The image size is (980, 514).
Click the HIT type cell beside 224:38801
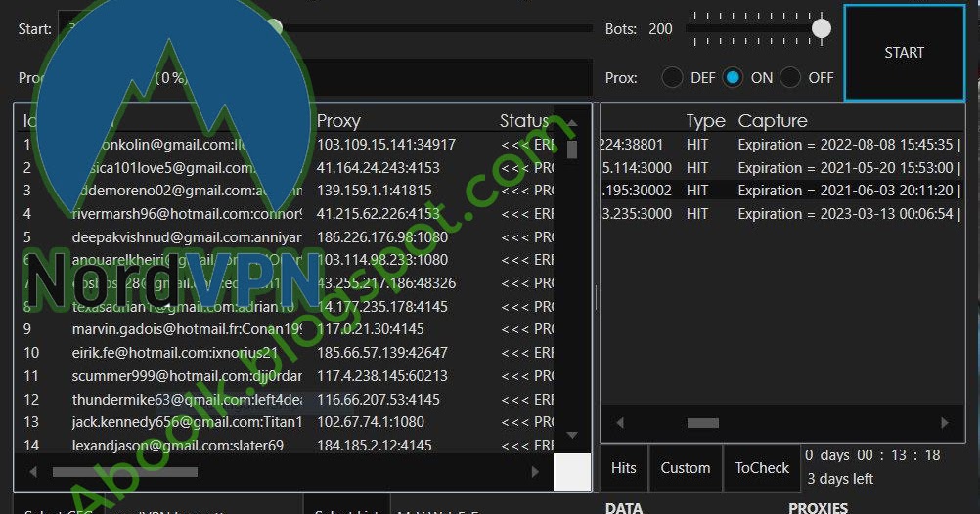pos(697,145)
